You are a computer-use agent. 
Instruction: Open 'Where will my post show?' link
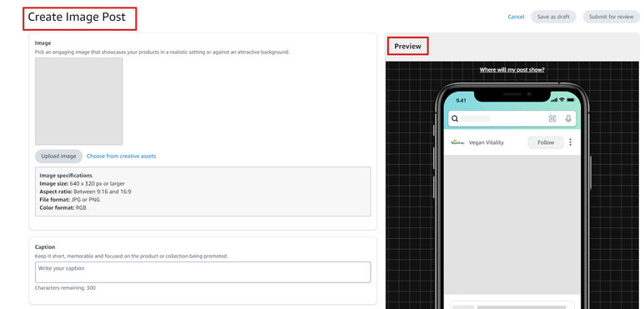tap(512, 70)
